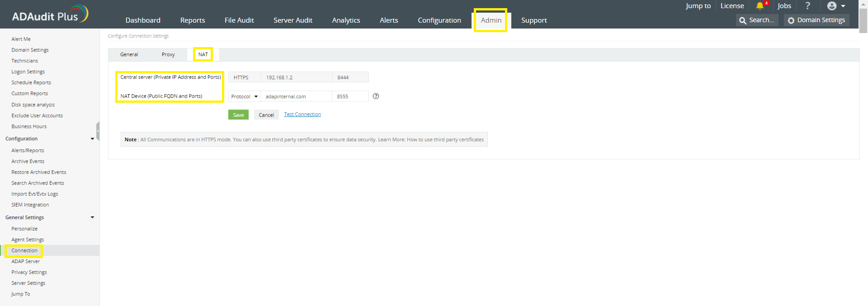Open the Reports menu
This screenshot has height=306, width=868.
pyautogui.click(x=193, y=20)
